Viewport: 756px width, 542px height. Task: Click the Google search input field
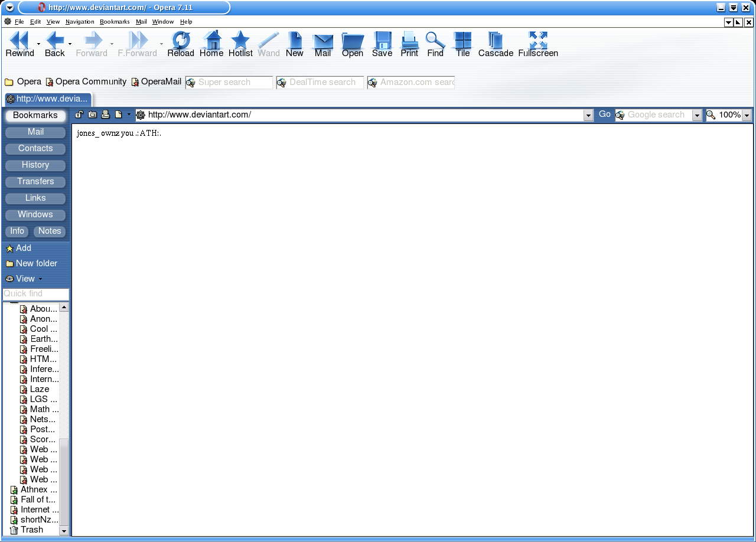(x=654, y=115)
